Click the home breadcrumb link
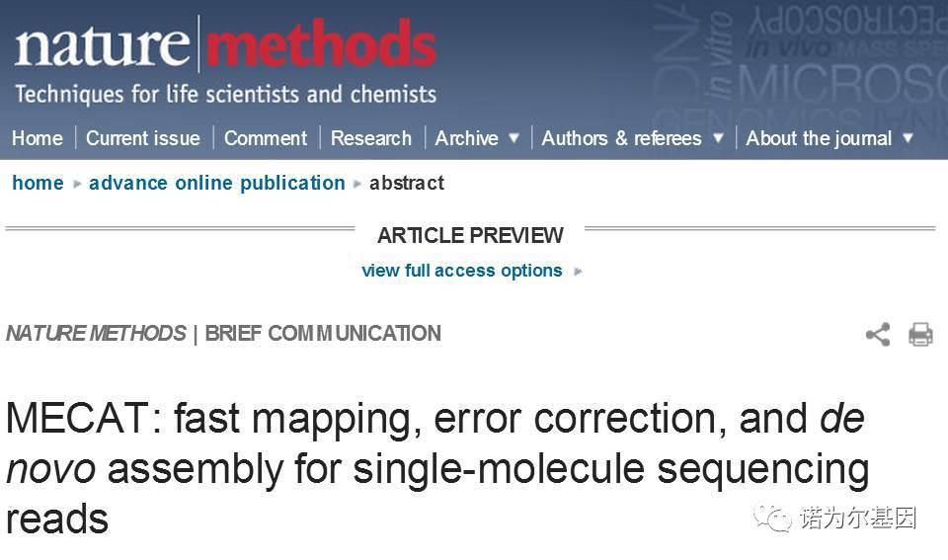Screen dimensions: 948x560 coord(39,183)
